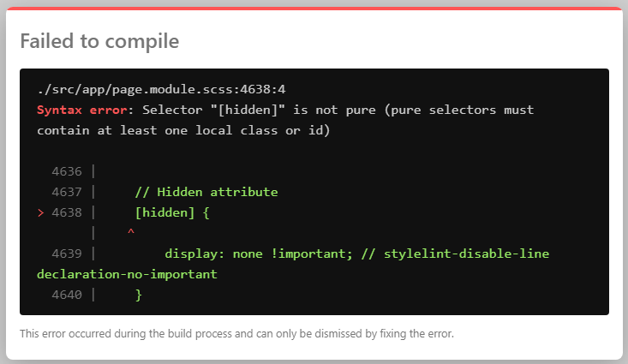Select line number 4637 in the code frame
Screen dimensions: 628x364
click(x=66, y=192)
